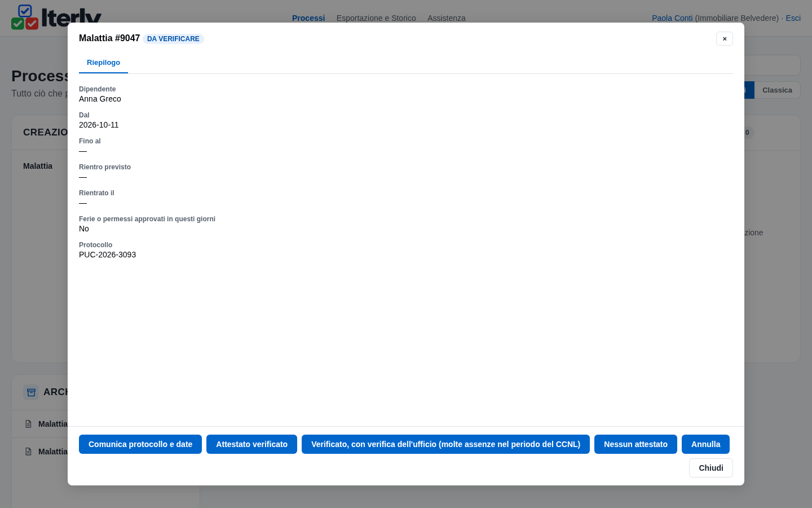This screenshot has height=508, width=812.
Task: Choose Verificato, con verifica dell'ufficio button
Action: click(x=445, y=444)
